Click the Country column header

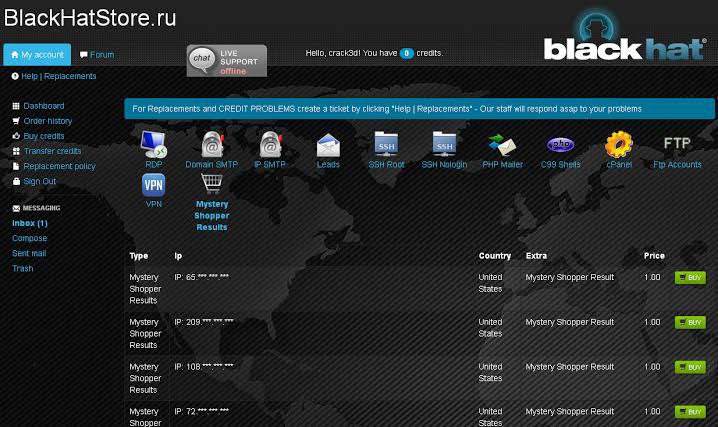[495, 256]
